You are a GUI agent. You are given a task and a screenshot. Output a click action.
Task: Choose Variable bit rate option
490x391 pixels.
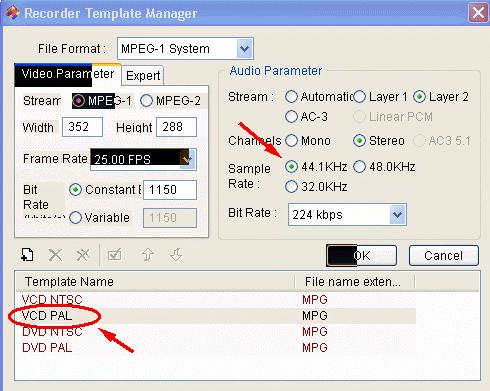click(x=75, y=218)
